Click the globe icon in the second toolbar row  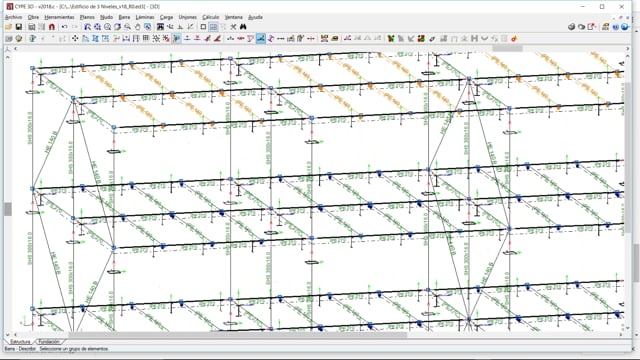(x=19, y=38)
